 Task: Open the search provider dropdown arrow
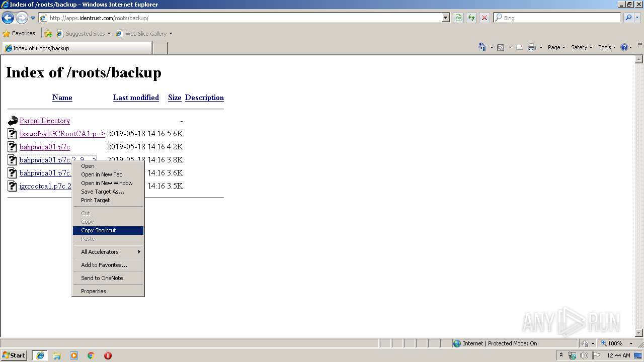click(x=637, y=18)
